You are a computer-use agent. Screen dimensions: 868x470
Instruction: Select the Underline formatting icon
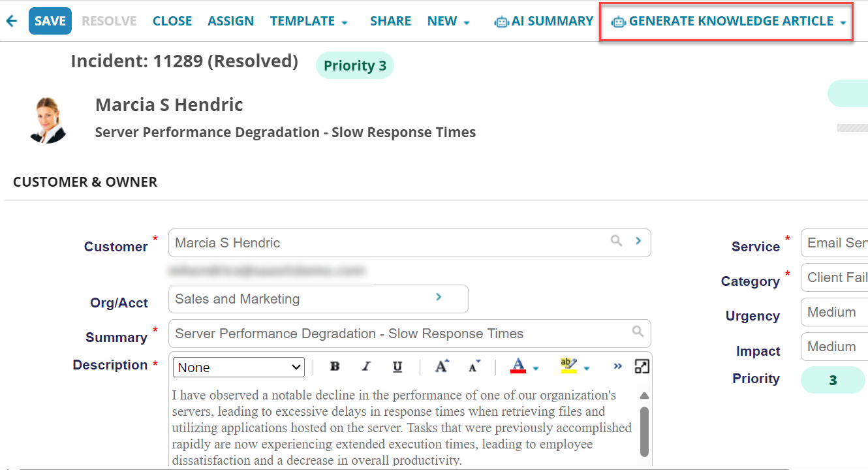(x=397, y=366)
